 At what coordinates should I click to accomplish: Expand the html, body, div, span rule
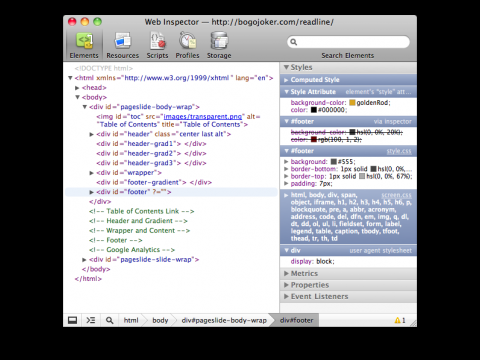pyautogui.click(x=286, y=195)
